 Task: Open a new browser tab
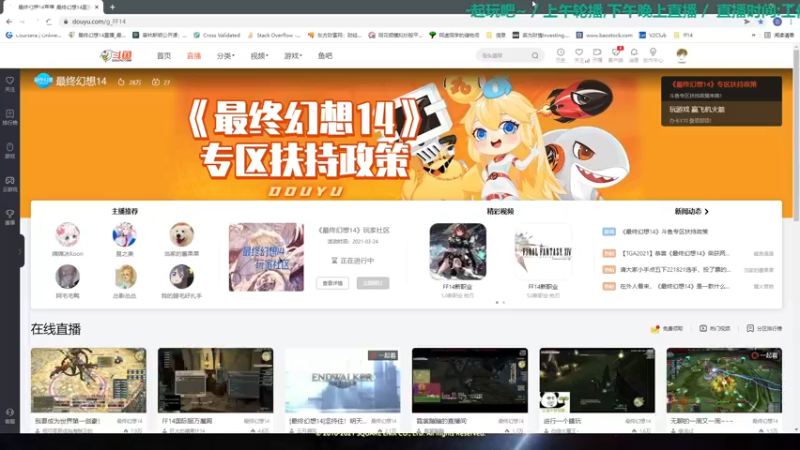(112, 7)
